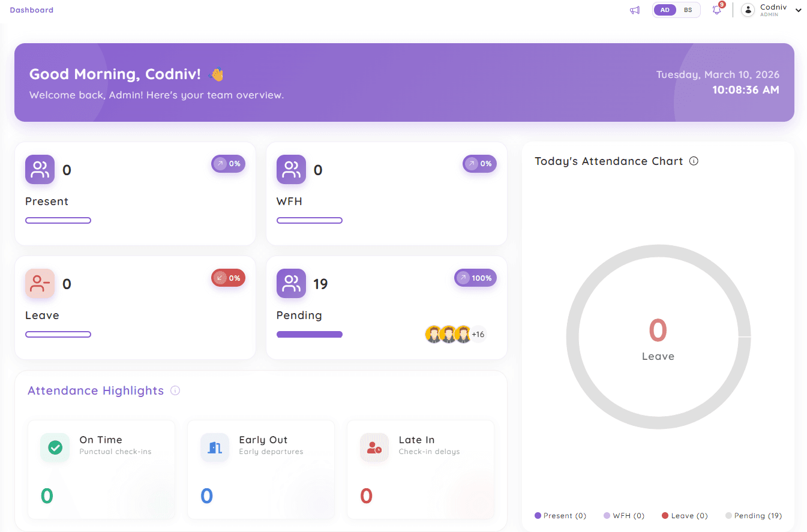Click the Late In clock icon
Viewport: 807px width, 532px height.
coord(374,447)
